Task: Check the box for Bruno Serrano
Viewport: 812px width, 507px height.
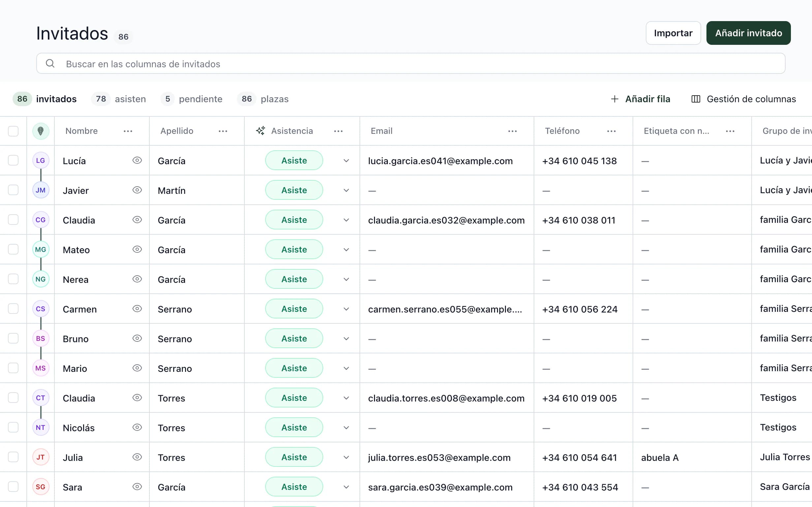Action: tap(13, 338)
